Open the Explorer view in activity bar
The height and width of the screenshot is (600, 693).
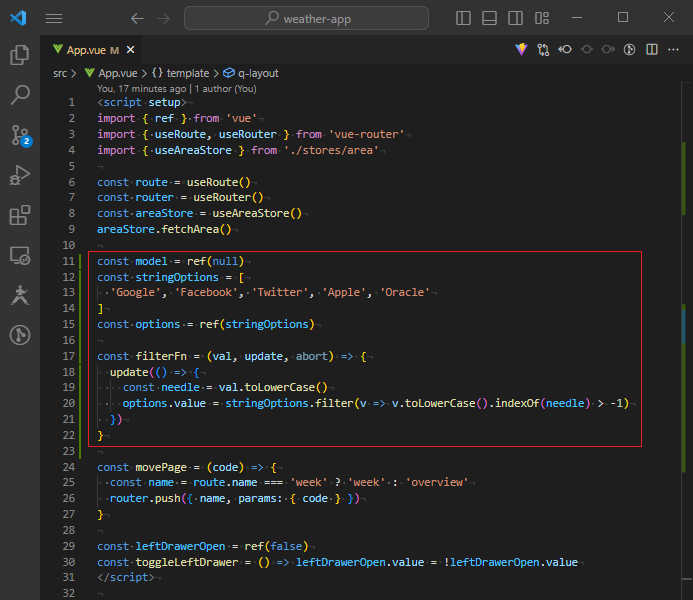coord(19,55)
